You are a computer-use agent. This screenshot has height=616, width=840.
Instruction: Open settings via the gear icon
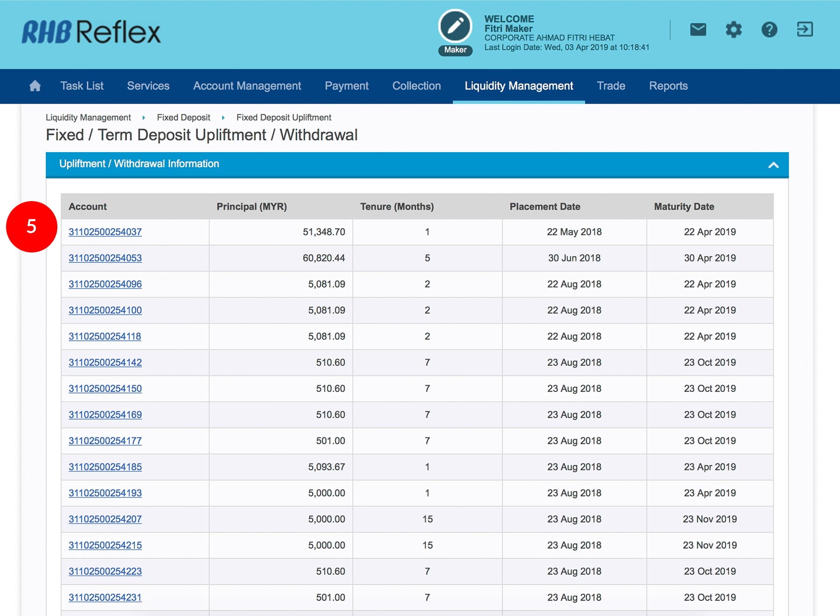coord(733,30)
